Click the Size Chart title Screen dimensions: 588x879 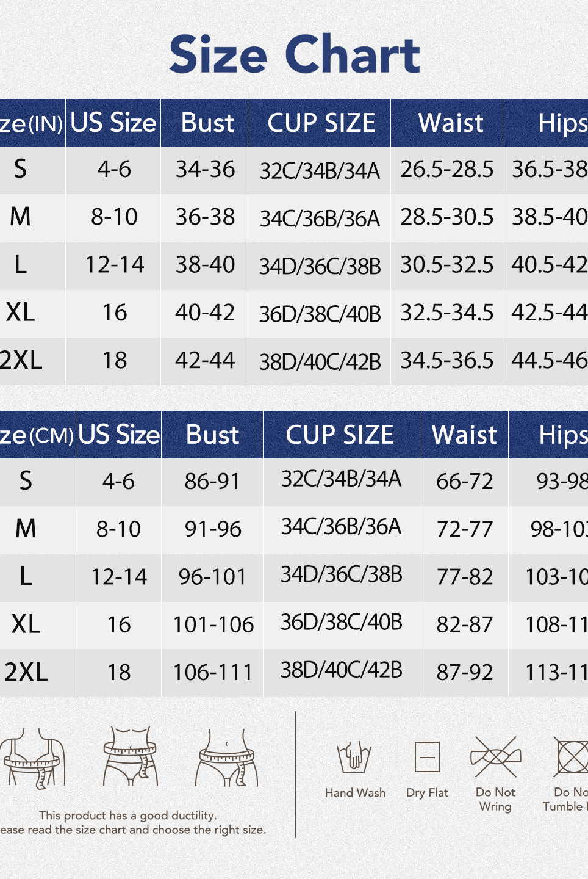(295, 54)
